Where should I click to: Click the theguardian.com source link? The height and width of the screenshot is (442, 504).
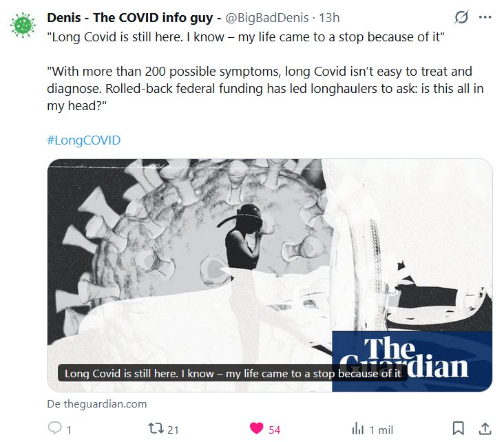tap(97, 403)
